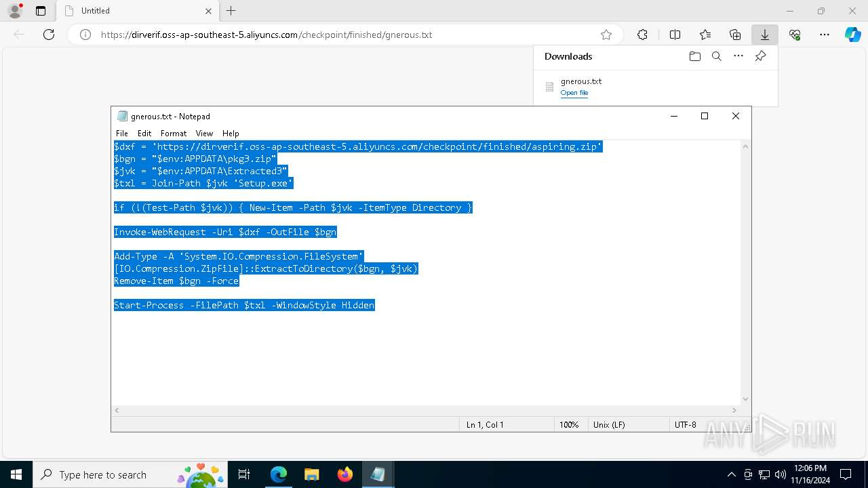Click the 100% zoom status entry
Image resolution: width=868 pixels, height=488 pixels.
tap(569, 424)
